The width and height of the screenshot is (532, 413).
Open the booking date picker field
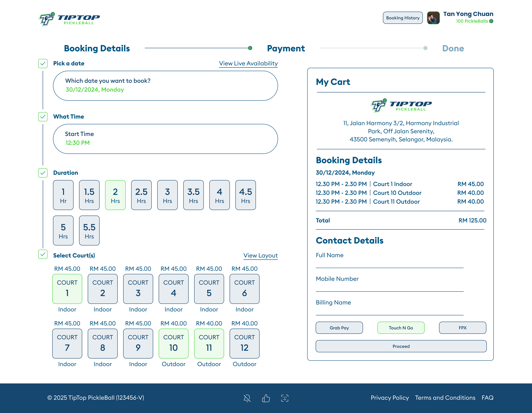[x=165, y=86]
